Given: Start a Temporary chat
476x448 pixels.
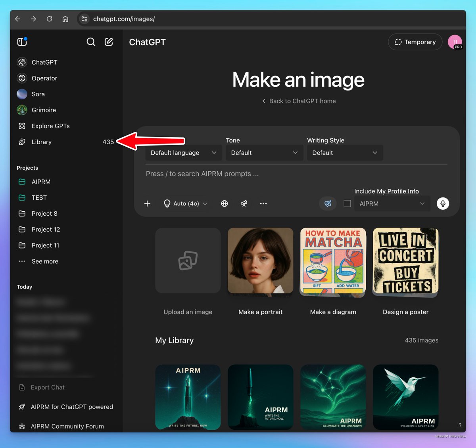Looking at the screenshot, I should 415,42.
